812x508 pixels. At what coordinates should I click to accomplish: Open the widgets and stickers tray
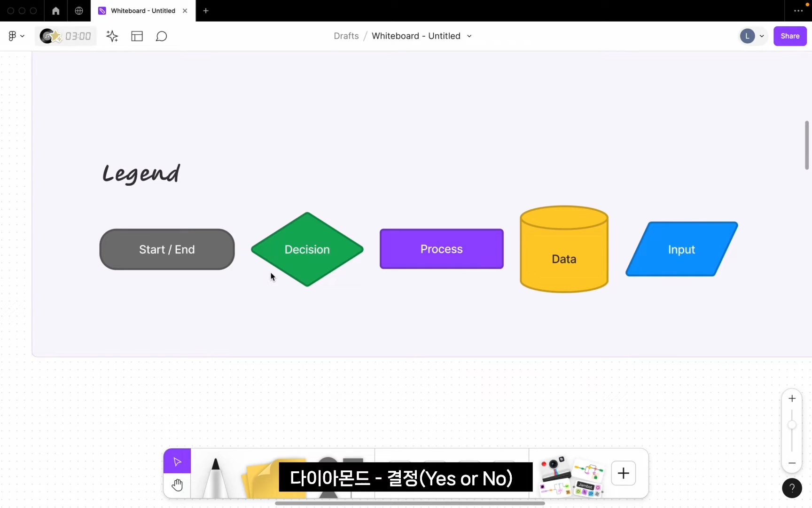click(x=571, y=476)
